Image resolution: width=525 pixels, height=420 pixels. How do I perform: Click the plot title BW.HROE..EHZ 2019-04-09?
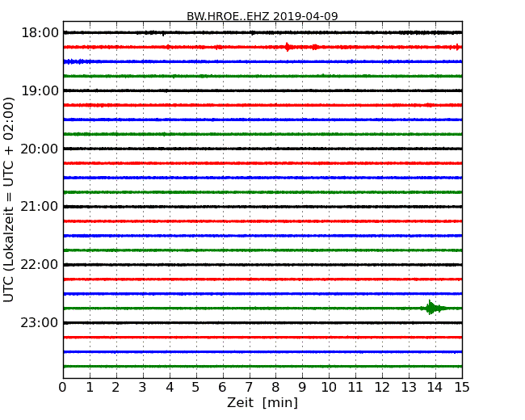point(262,16)
